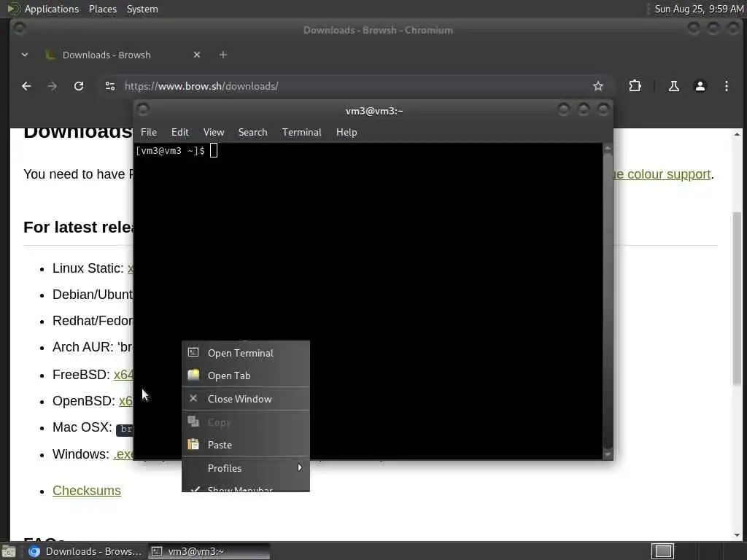Open the terminal Edit menu
This screenshot has width=747, height=560.
[x=179, y=133]
